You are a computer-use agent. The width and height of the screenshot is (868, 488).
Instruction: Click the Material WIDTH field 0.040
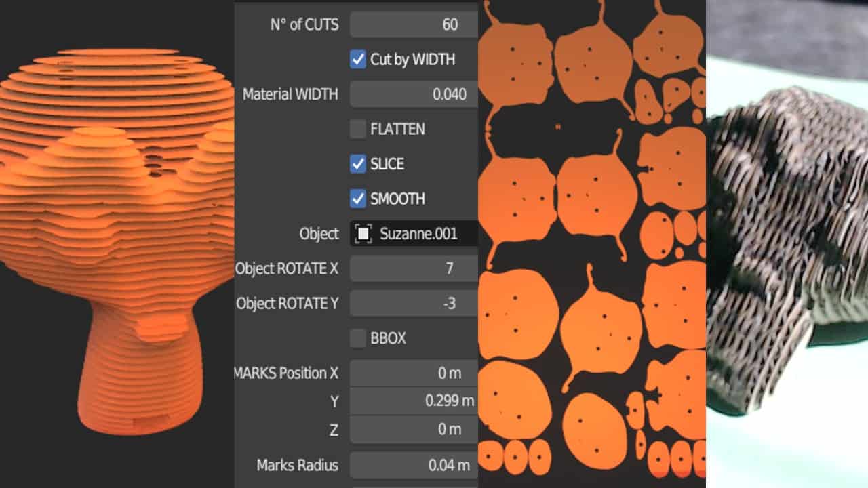pyautogui.click(x=414, y=94)
